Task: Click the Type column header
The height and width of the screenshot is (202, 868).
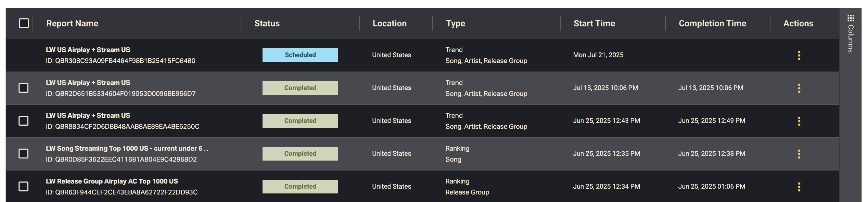Action: tap(455, 23)
